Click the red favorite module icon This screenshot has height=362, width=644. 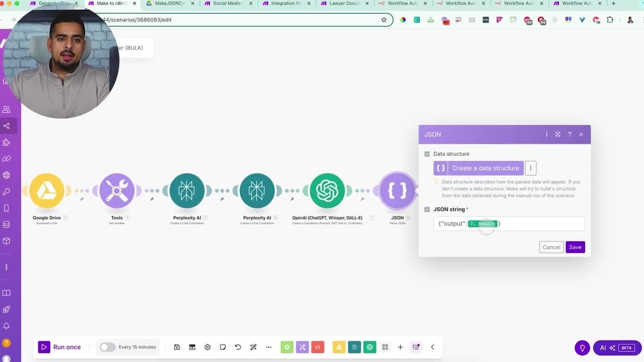point(317,347)
